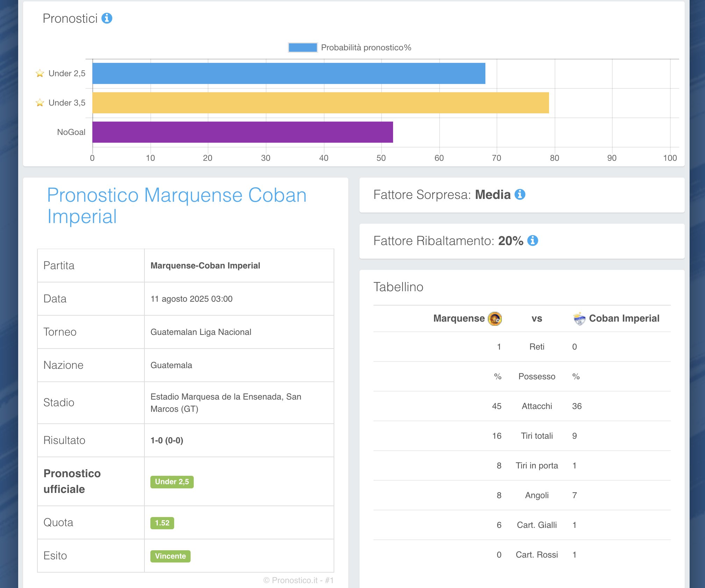Open the Pronostico Marquense Coban Imperial heading link
This screenshot has width=705, height=588.
point(177,206)
